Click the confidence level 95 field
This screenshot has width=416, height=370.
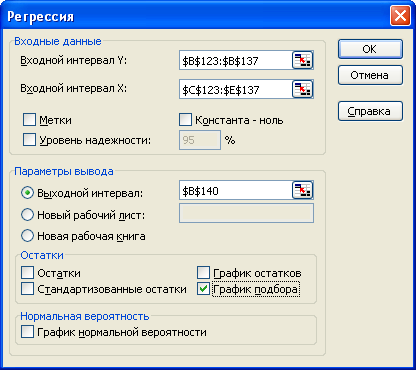coord(200,140)
